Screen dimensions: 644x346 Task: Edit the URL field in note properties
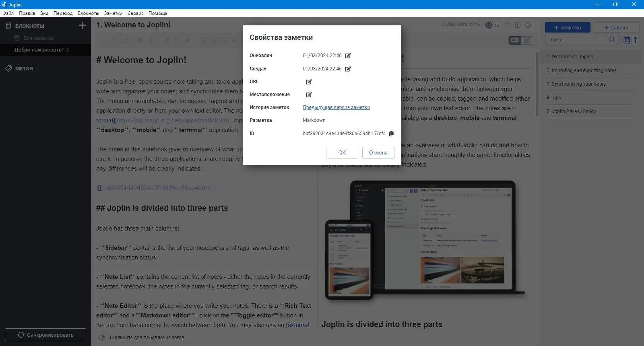coord(309,82)
